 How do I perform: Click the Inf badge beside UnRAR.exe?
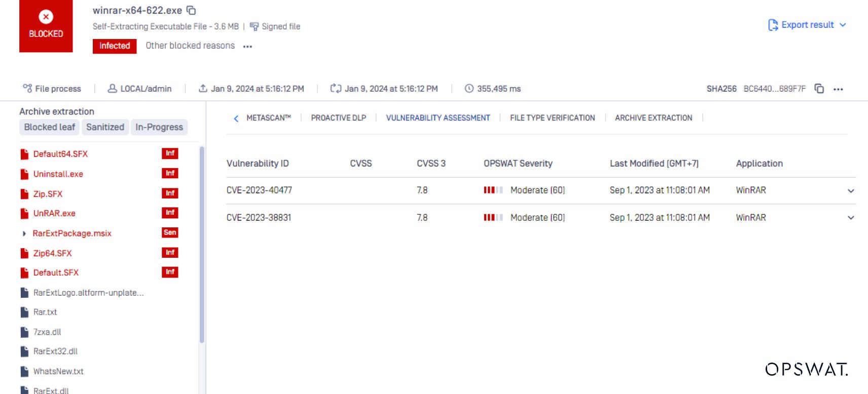[170, 213]
